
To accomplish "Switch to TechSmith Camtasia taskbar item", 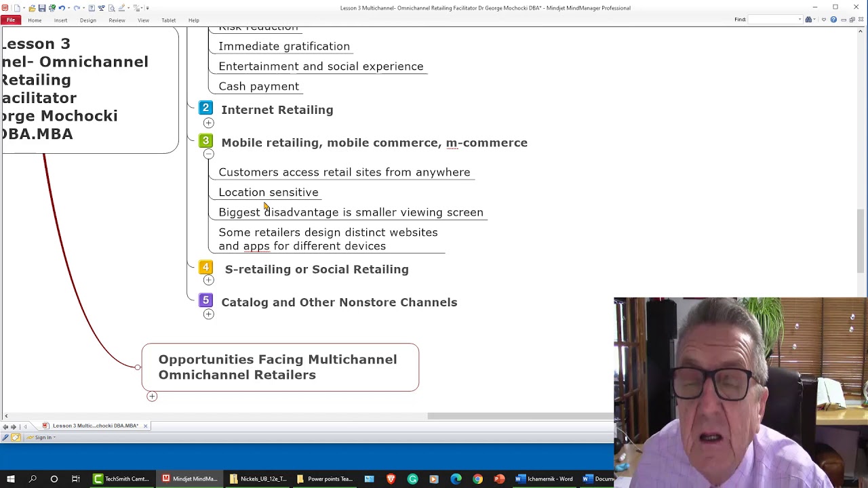I will pos(122,479).
